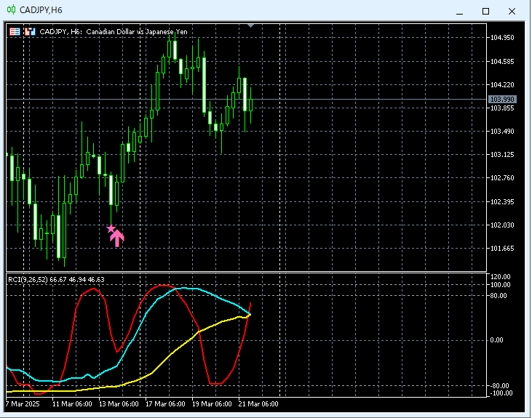Click the pink up-arrow buy signal

click(x=117, y=238)
